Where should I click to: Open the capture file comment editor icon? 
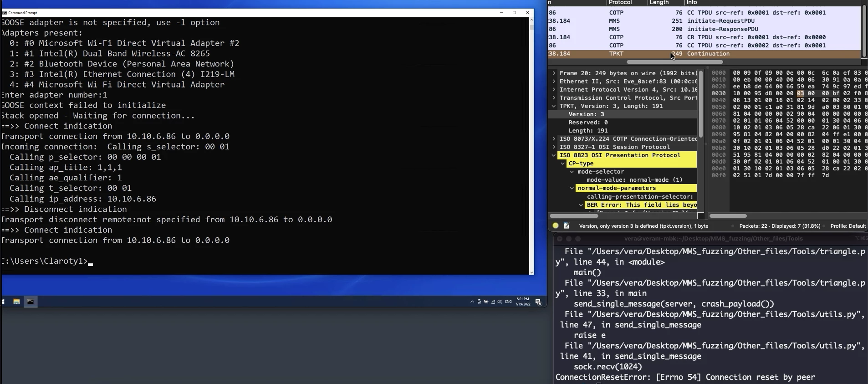[x=567, y=226]
